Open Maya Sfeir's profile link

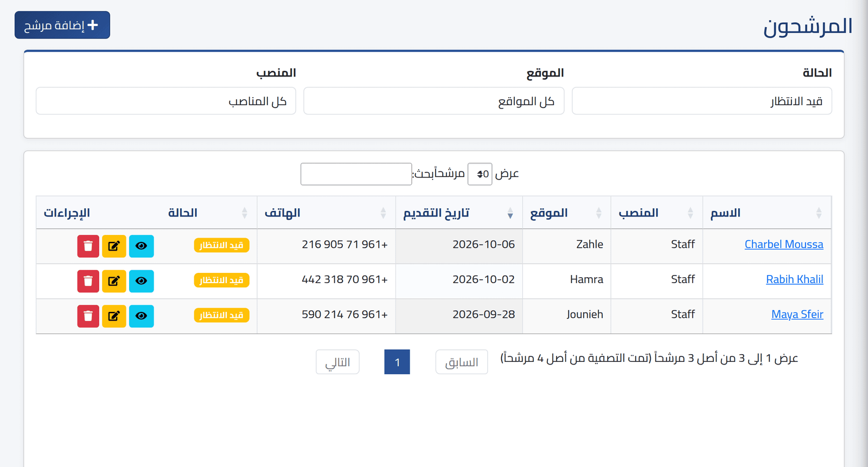click(797, 315)
